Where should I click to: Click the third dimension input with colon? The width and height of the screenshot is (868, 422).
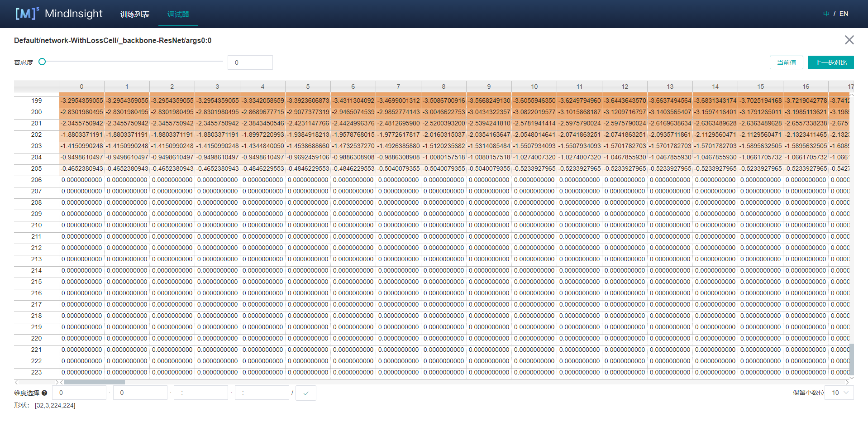click(x=201, y=393)
